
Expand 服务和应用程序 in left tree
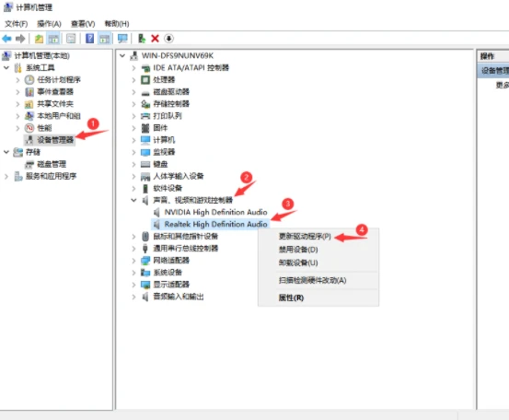coord(6,176)
